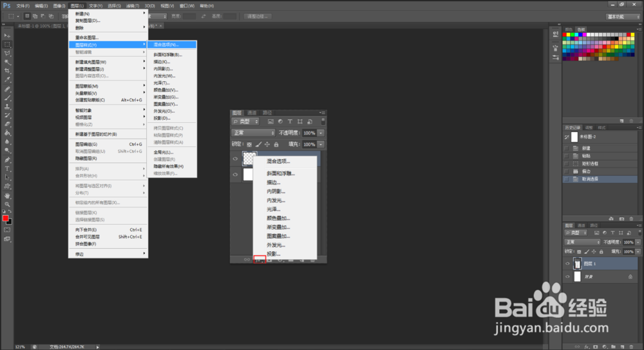Select the Rectangular Marquee tool
This screenshot has width=644, height=350.
point(7,44)
